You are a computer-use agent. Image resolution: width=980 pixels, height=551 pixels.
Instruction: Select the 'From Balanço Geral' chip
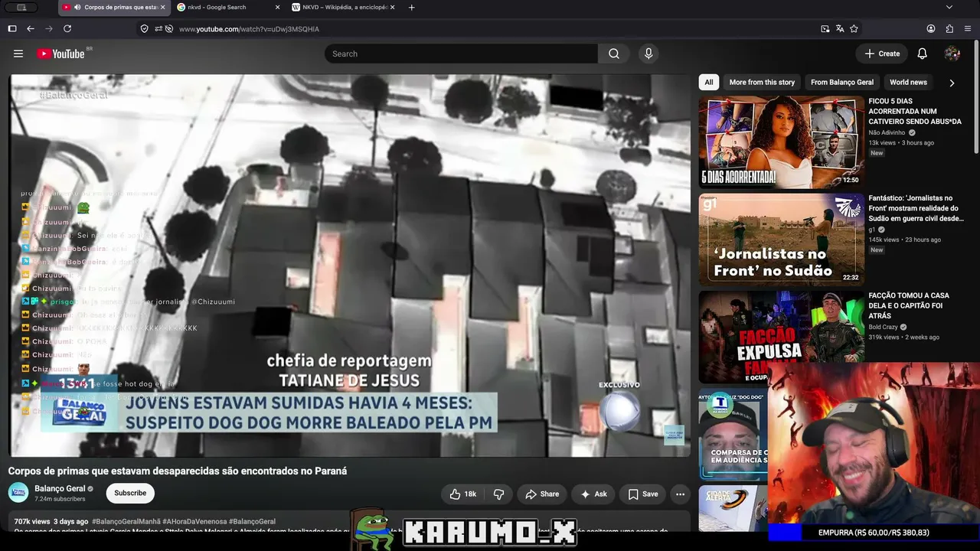coord(842,83)
